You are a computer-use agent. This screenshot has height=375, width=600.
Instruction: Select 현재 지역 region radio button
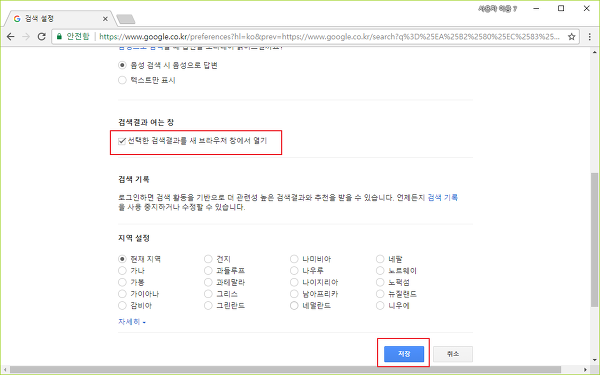pyautogui.click(x=122, y=259)
